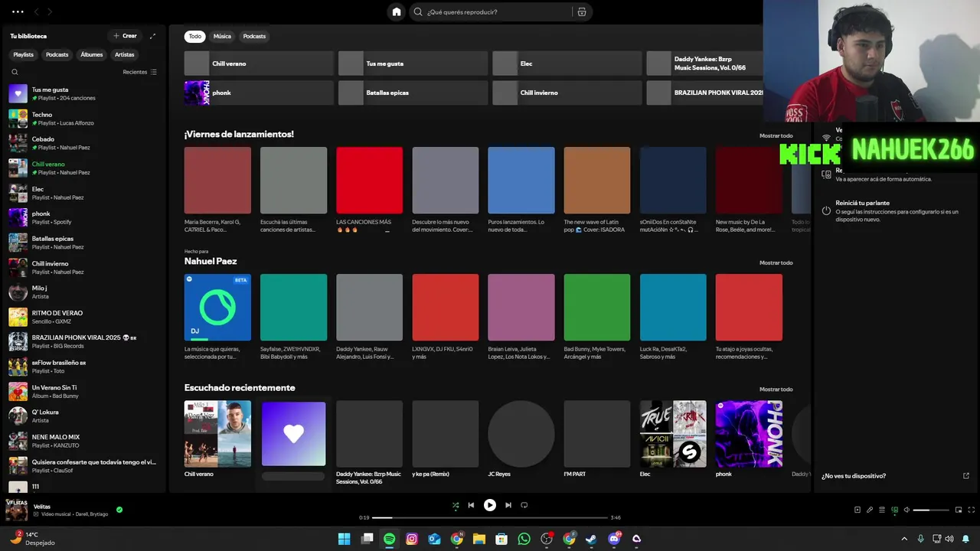Show hidden tray icons chevron
The height and width of the screenshot is (551, 980).
tap(904, 539)
